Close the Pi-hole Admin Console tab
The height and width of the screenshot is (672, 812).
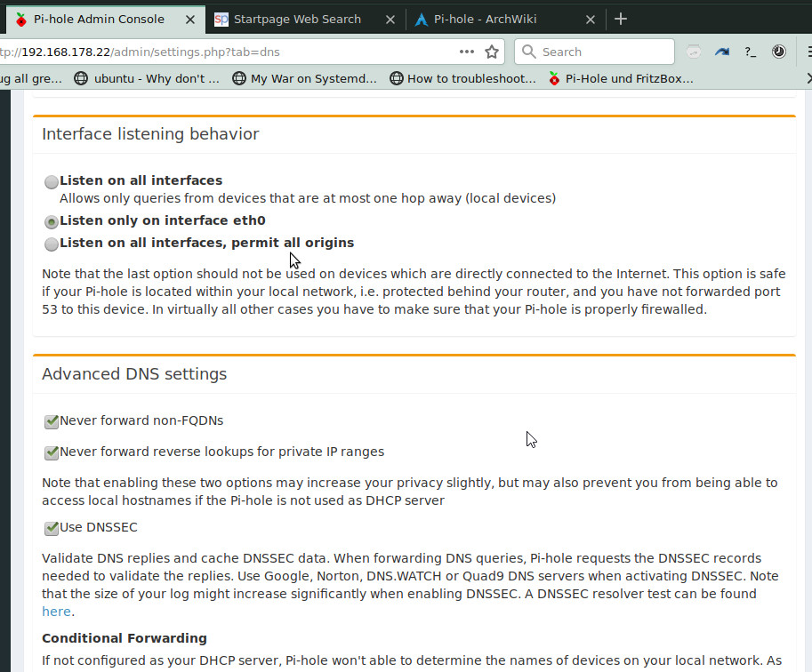[x=190, y=20]
